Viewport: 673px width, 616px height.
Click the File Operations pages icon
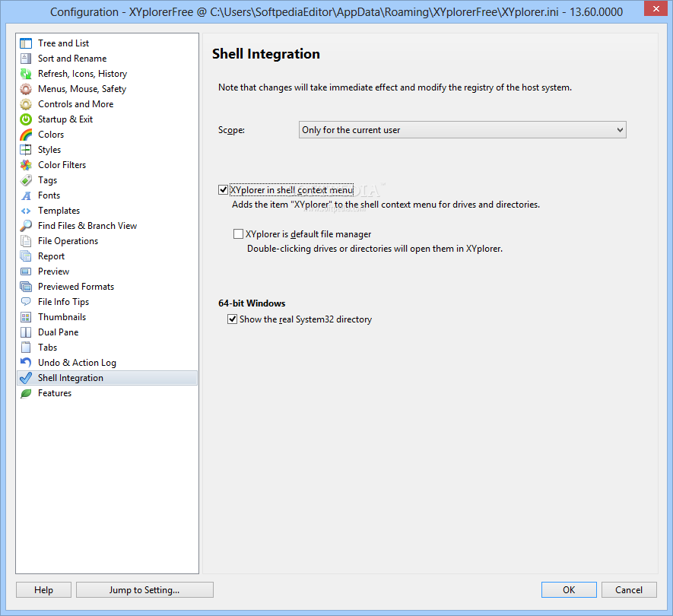pyautogui.click(x=26, y=241)
